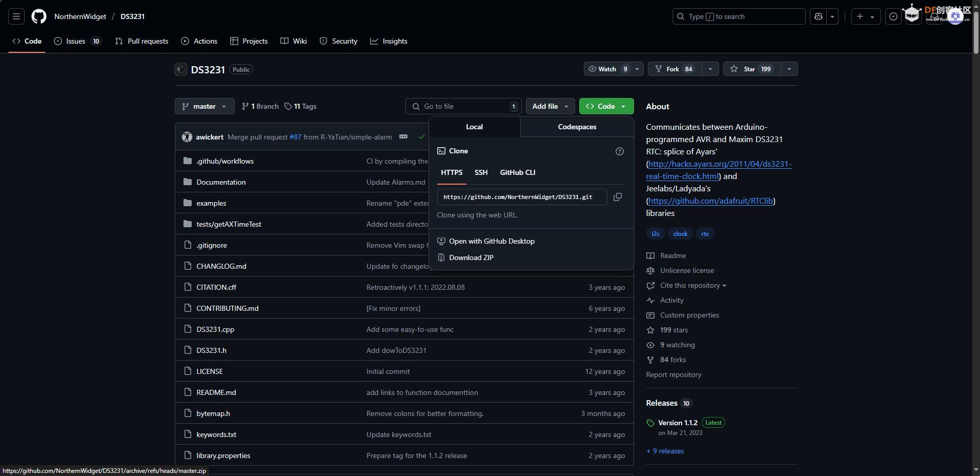Click the file icon beside .gitignore
Image resolution: width=980 pixels, height=476 pixels.
(188, 245)
